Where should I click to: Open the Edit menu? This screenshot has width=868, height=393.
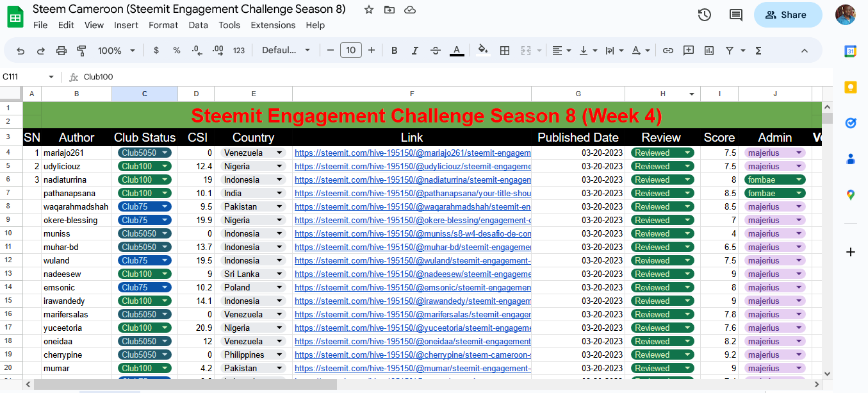66,25
